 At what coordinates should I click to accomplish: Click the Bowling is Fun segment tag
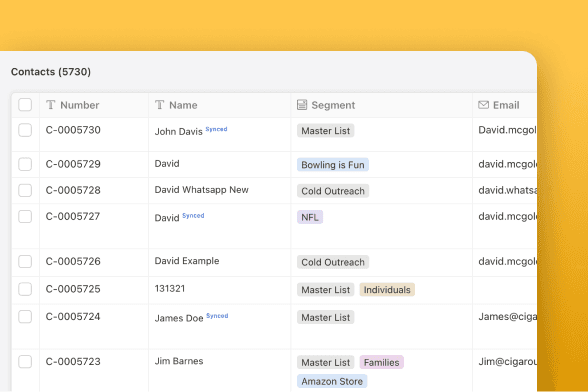point(333,165)
